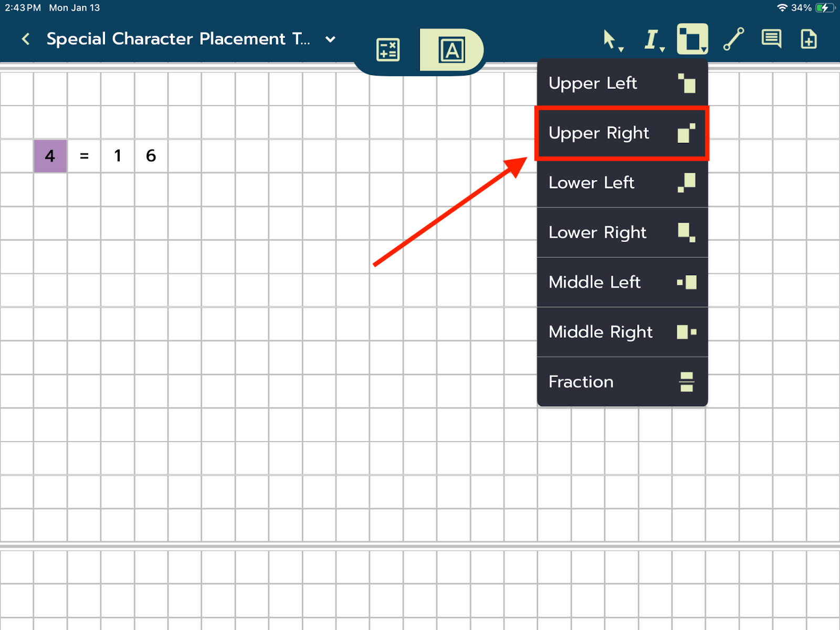Select the italic text cursor tool
This screenshot has width=840, height=630.
[x=652, y=40]
